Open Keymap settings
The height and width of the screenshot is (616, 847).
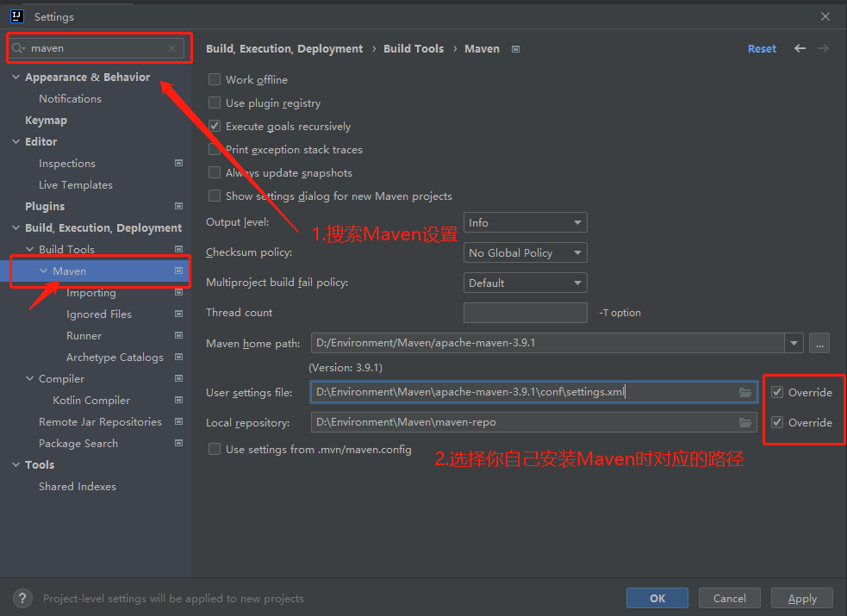(x=46, y=121)
